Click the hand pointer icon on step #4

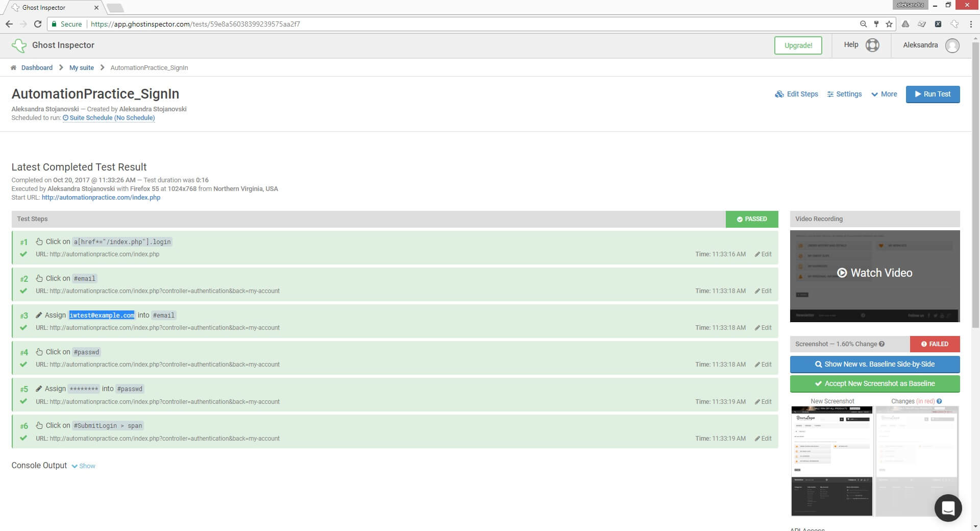point(39,352)
